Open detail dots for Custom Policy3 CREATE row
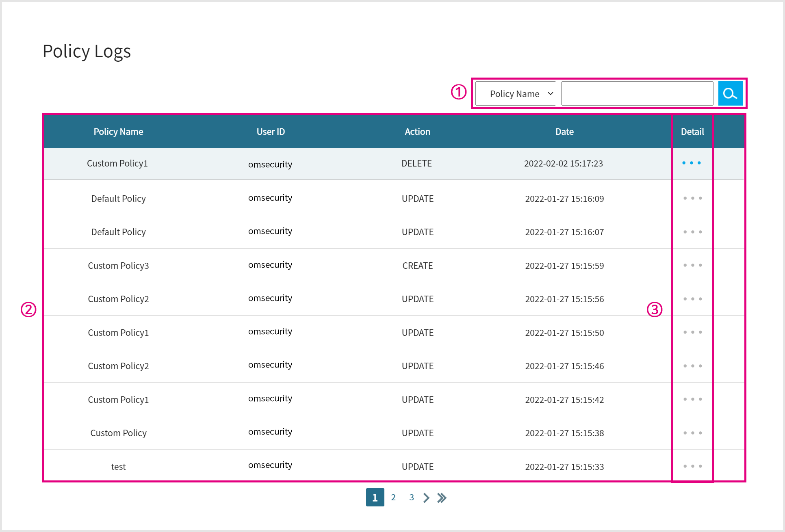The image size is (785, 532). point(692,265)
